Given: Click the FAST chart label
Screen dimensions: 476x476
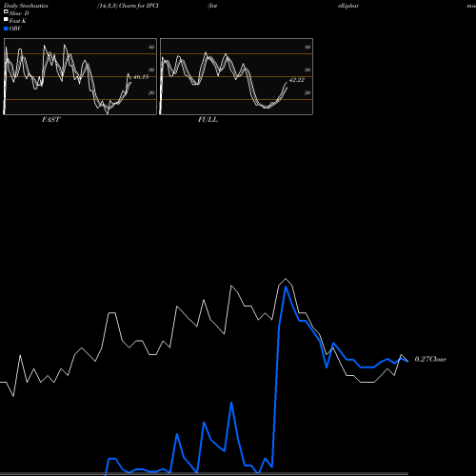Looking at the screenshot, I should click(50, 120).
